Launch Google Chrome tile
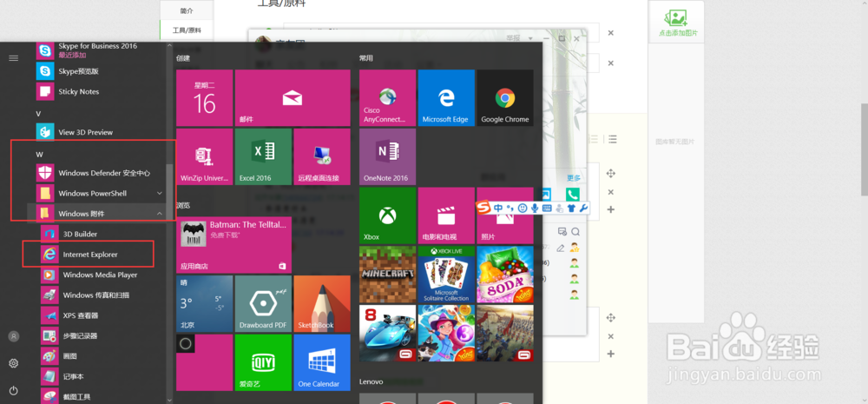 point(505,98)
